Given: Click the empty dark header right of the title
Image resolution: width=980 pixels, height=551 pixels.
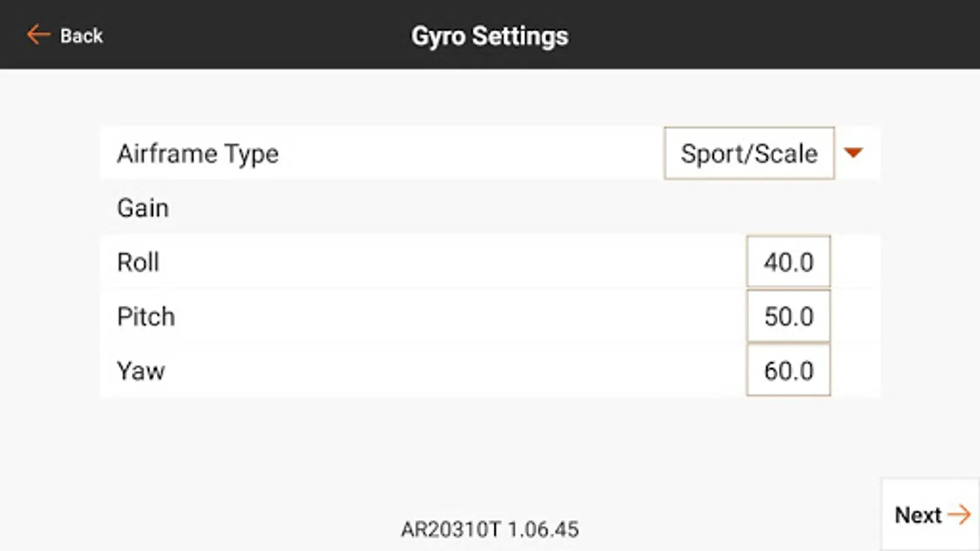Looking at the screenshot, I should 766,34.
